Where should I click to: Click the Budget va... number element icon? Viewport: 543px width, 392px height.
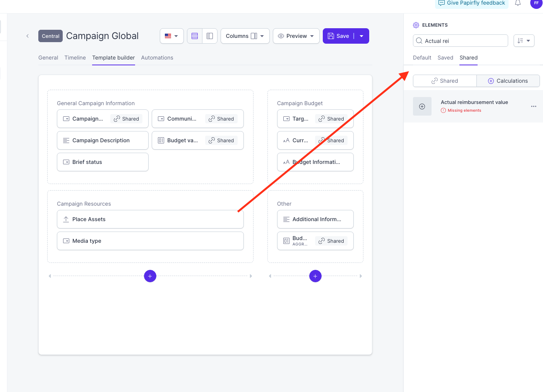pyautogui.click(x=161, y=140)
